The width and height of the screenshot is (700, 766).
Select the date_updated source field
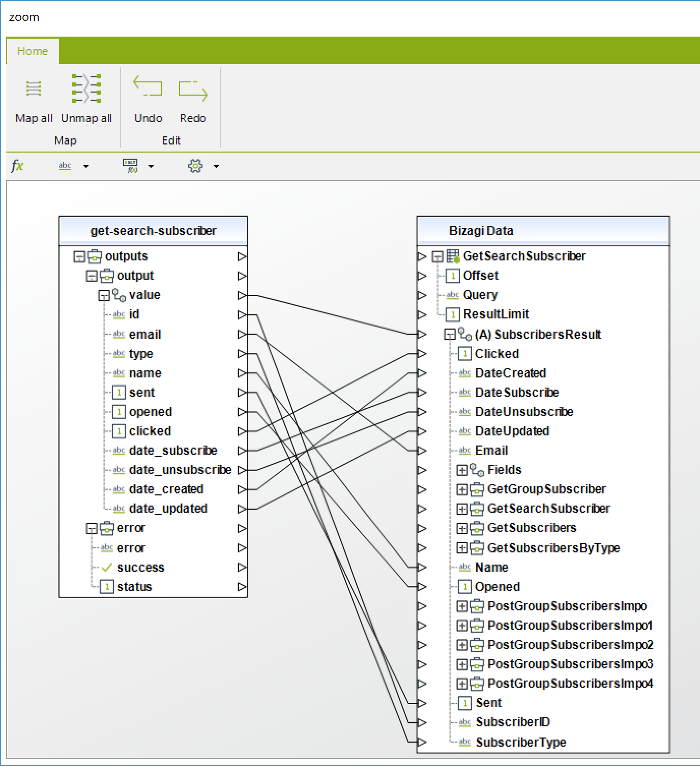click(168, 508)
